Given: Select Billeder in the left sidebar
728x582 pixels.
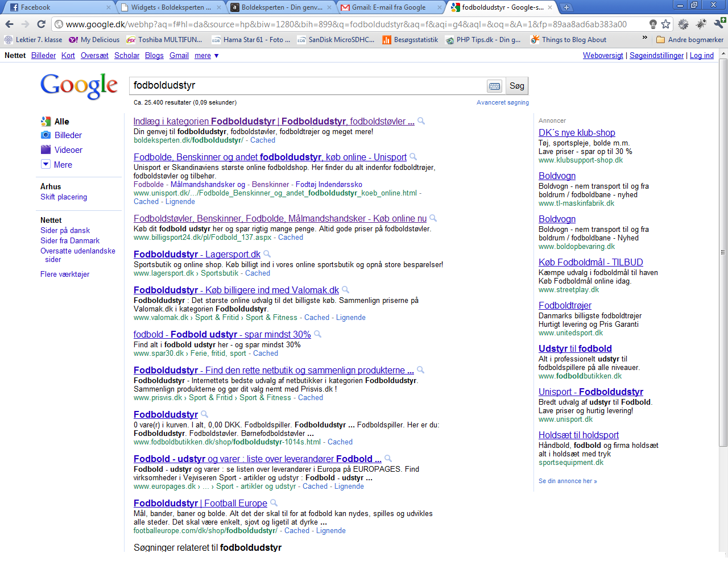Looking at the screenshot, I should (61, 135).
